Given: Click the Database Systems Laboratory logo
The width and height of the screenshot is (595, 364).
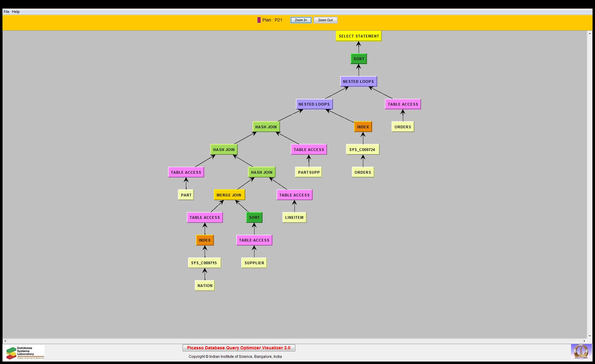Looking at the screenshot, I should click(x=25, y=353).
